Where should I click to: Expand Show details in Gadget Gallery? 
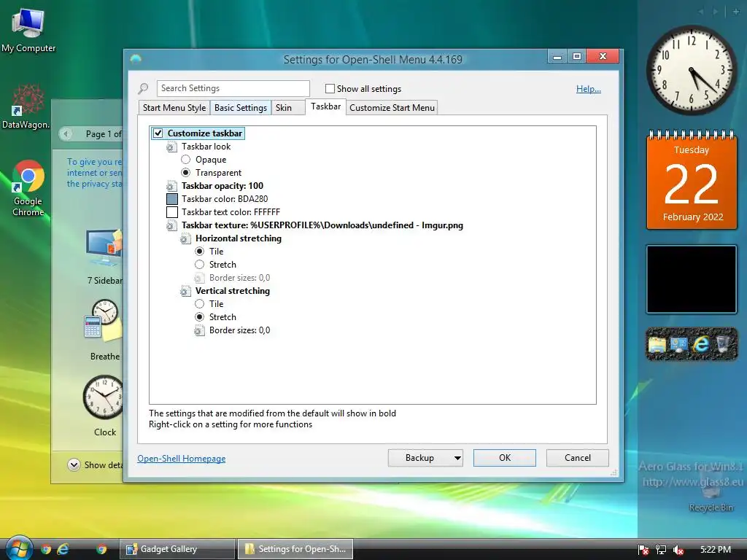pyautogui.click(x=74, y=464)
